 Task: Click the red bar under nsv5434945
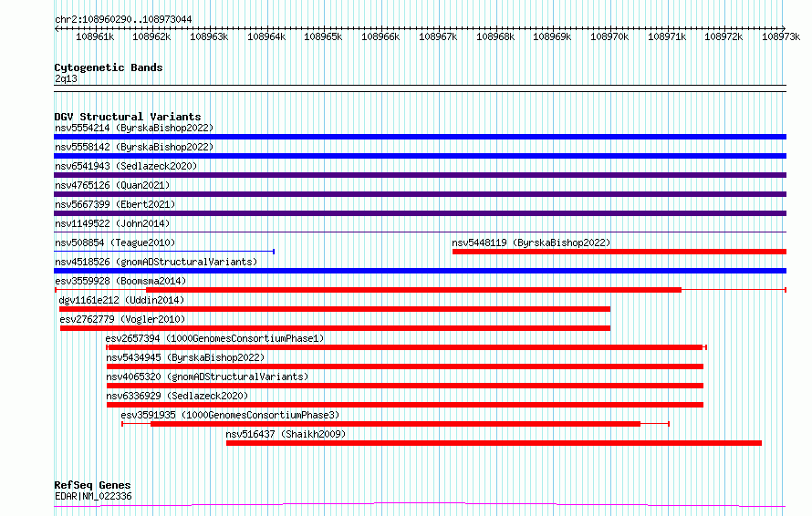coord(405,366)
